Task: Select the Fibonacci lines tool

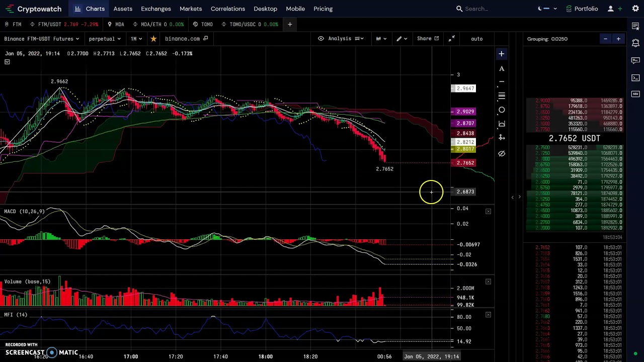Action: (x=501, y=96)
